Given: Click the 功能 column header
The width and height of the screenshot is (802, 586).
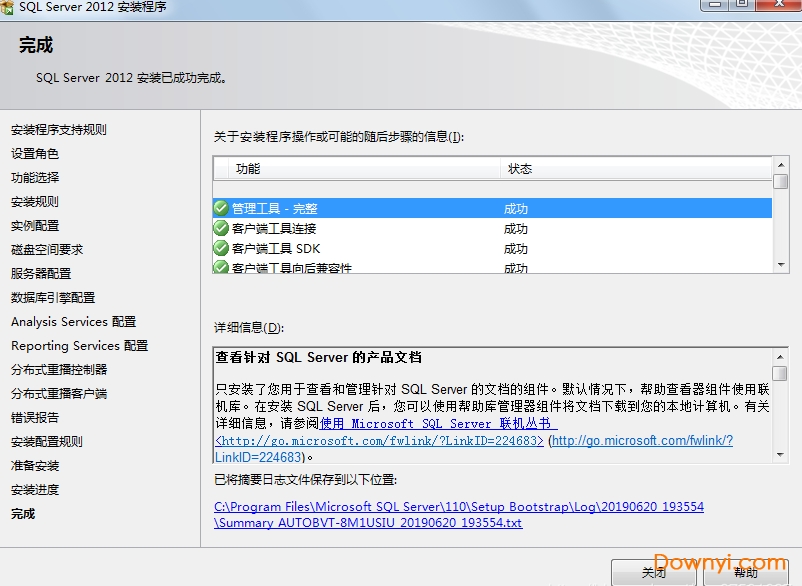Looking at the screenshot, I should (x=248, y=169).
